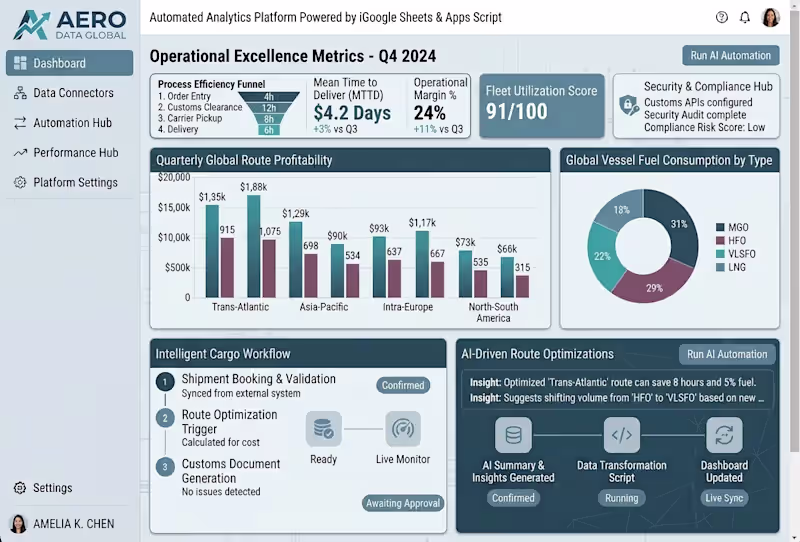800x542 pixels.
Task: Click the Fleet Utilization Score card
Action: point(542,106)
